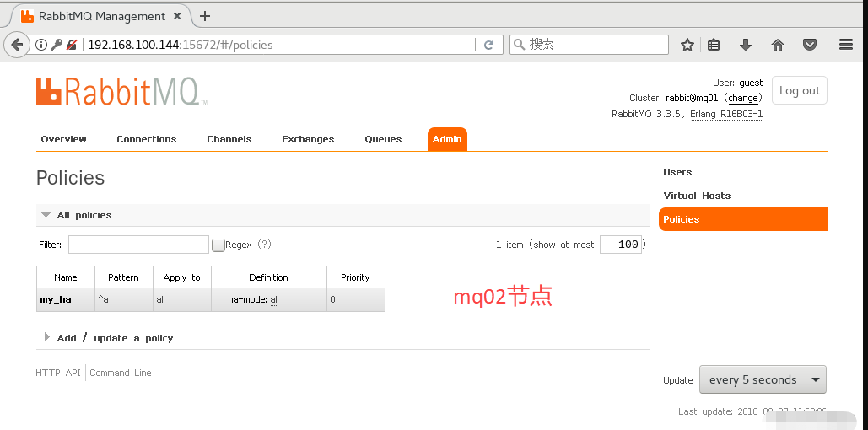The width and height of the screenshot is (868, 430).
Task: Click the saved password key icon
Action: pos(56,45)
